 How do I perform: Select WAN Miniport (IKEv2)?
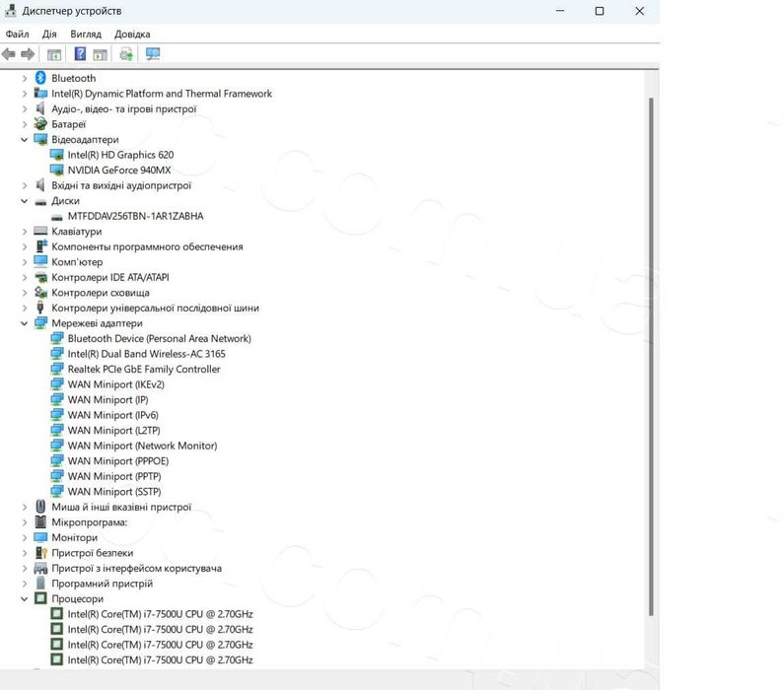pyautogui.click(x=116, y=384)
